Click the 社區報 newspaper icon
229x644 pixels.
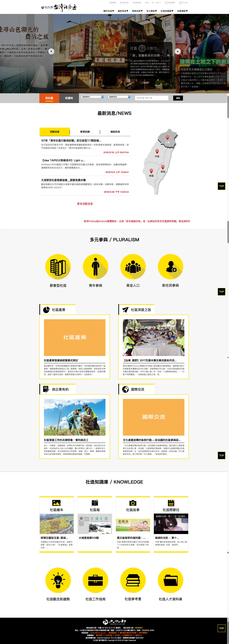[x=95, y=503]
